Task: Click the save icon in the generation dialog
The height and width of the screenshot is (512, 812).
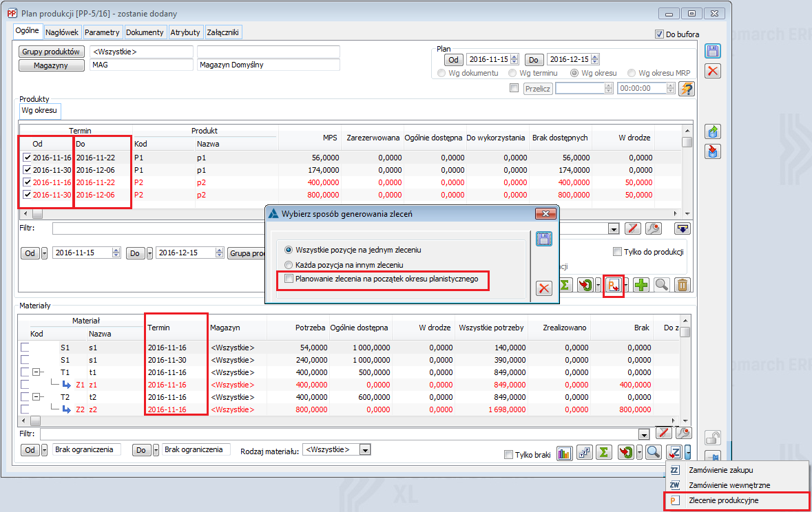Action: (x=544, y=239)
